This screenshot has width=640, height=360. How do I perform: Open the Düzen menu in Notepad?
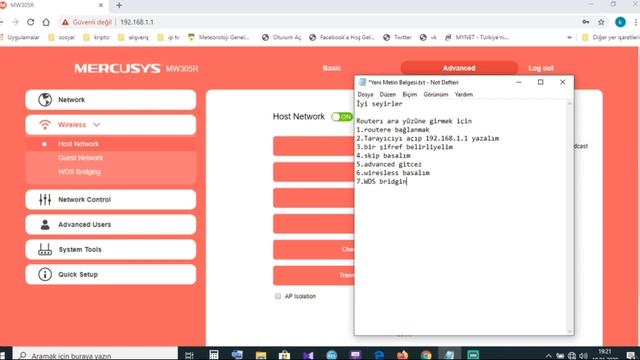click(387, 94)
